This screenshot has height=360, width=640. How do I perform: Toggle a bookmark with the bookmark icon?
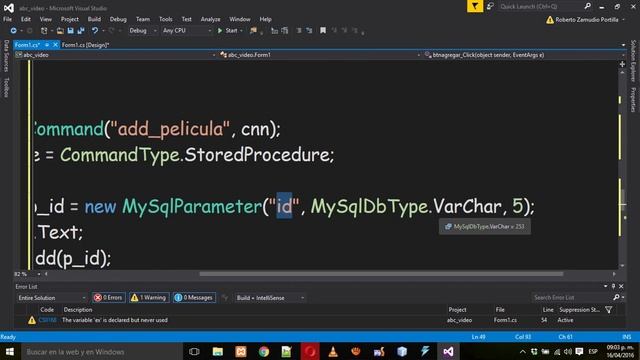[323, 31]
